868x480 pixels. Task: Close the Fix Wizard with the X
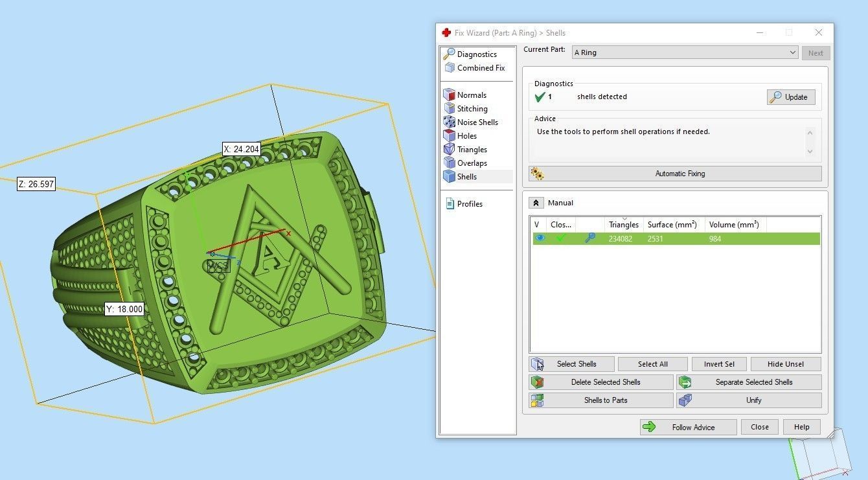819,32
